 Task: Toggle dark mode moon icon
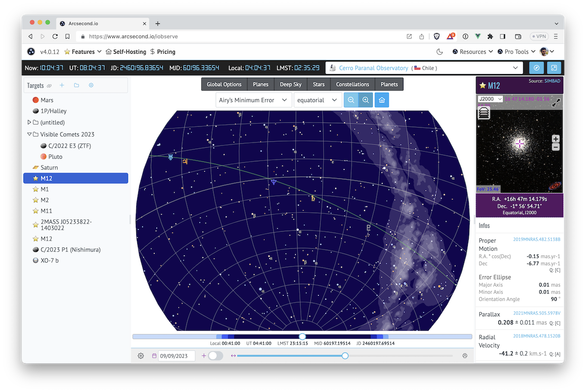pyautogui.click(x=439, y=52)
